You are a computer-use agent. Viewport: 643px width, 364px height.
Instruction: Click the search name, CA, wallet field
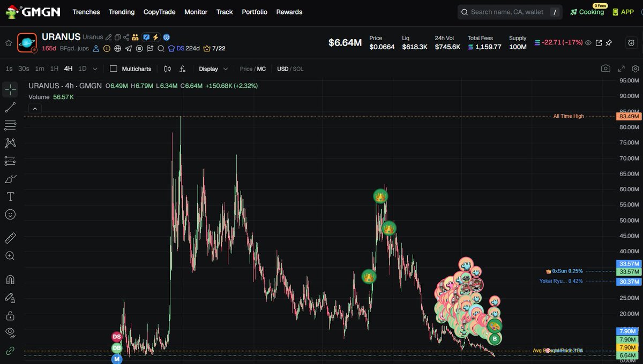(x=509, y=12)
